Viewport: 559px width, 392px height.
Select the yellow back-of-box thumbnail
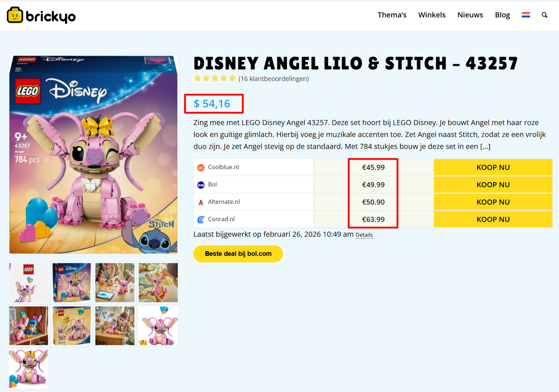[x=72, y=326]
